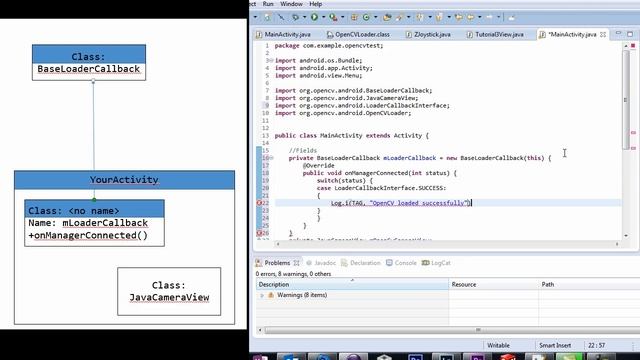Image resolution: width=640 pixels, height=360 pixels.
Task: Click the New Java Package icon
Action: click(354, 17)
